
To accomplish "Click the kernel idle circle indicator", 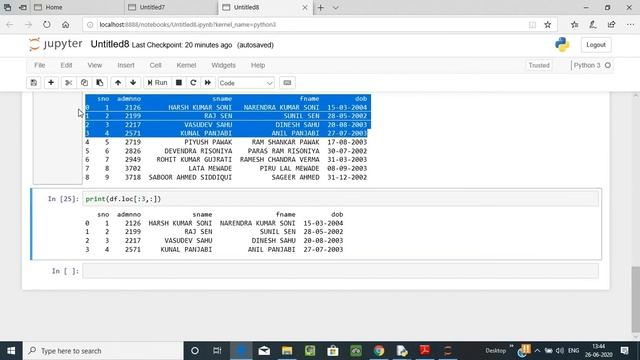I will point(608,65).
